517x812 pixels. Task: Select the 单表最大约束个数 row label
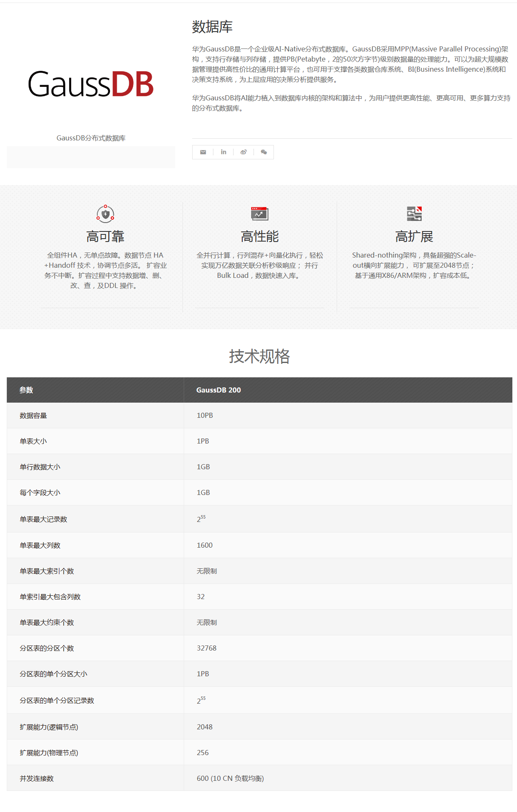click(47, 623)
